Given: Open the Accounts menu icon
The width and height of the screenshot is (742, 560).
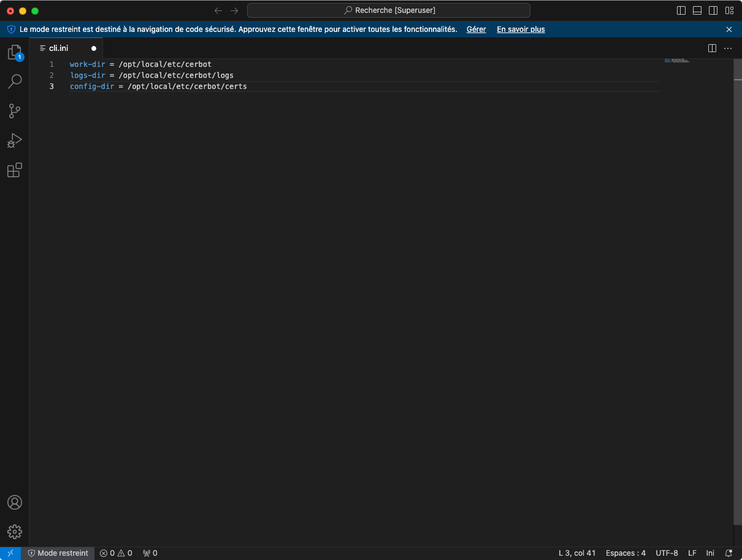Looking at the screenshot, I should click(15, 502).
